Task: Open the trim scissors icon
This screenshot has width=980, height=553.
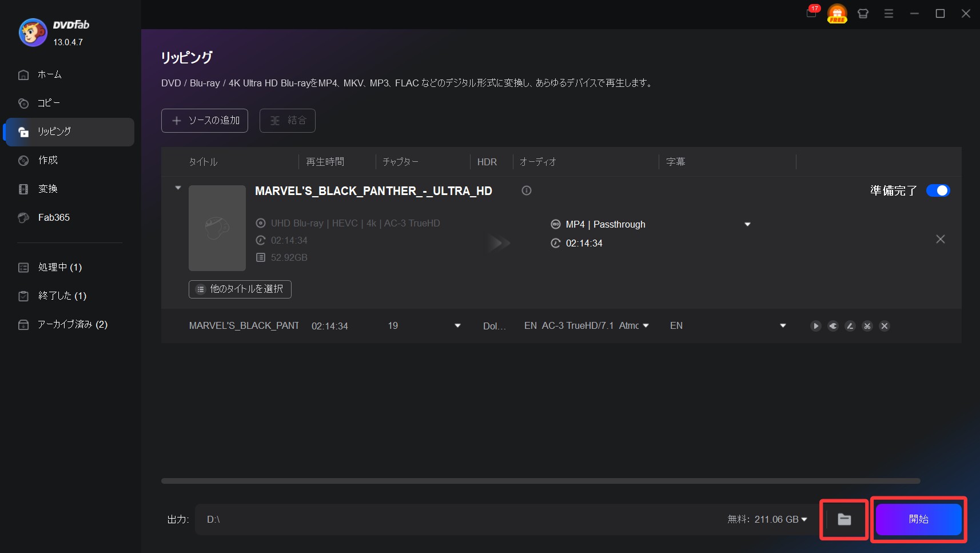Action: (867, 326)
